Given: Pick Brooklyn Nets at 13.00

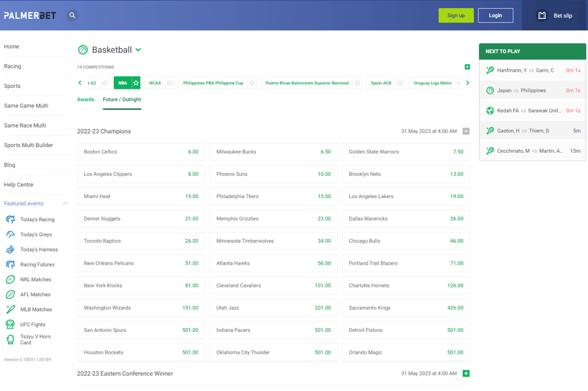Looking at the screenshot, I should coord(406,174).
